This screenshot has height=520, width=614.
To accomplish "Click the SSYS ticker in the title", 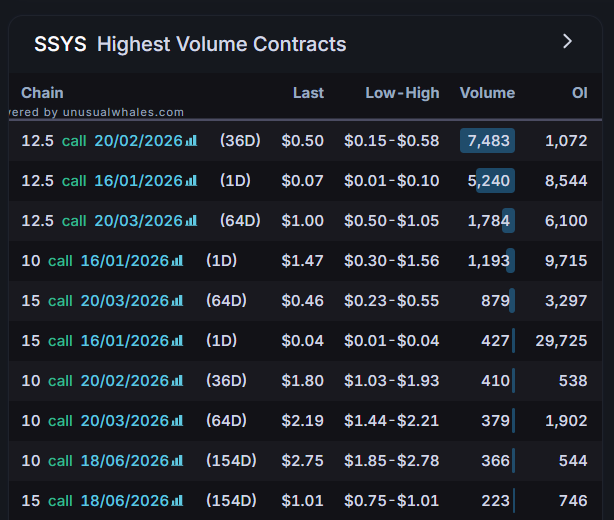I will pos(60,44).
